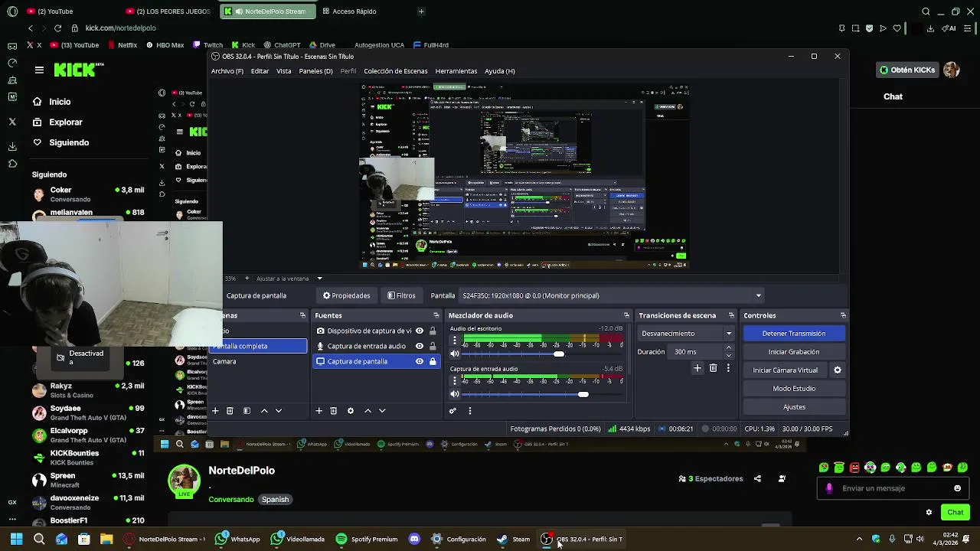Show hidden system tray icons chevron

(x=859, y=540)
